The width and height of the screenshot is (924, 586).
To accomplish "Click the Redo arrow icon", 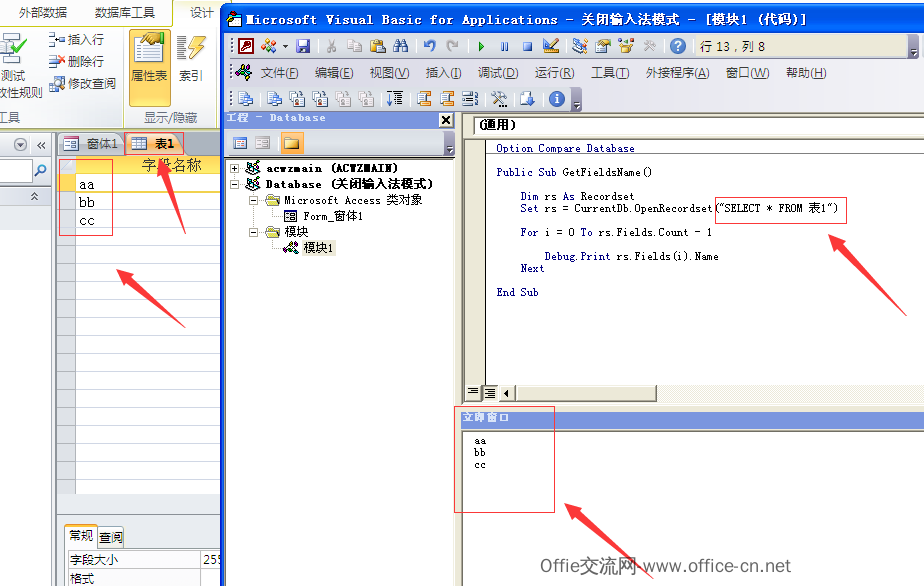I will coord(453,46).
